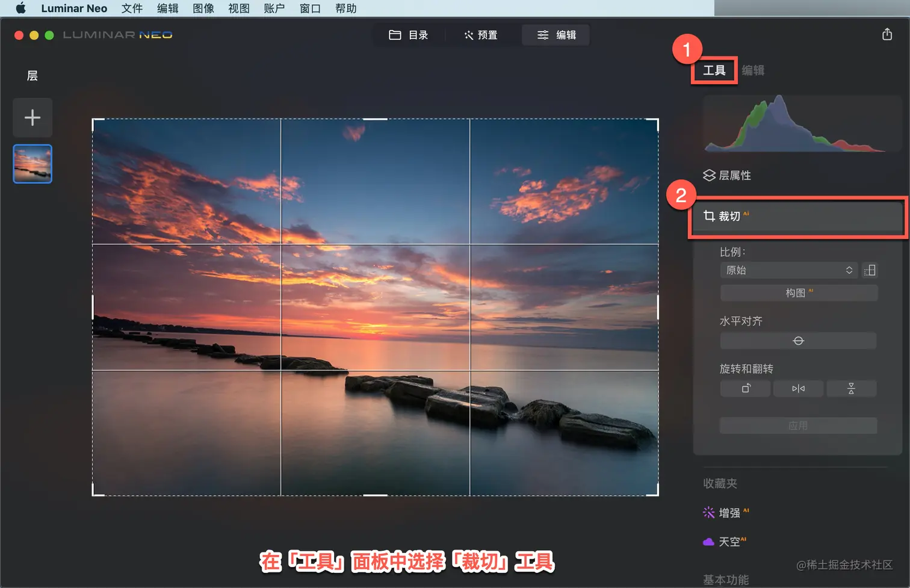
Task: Click the 构图 AI composition button
Action: 799,293
